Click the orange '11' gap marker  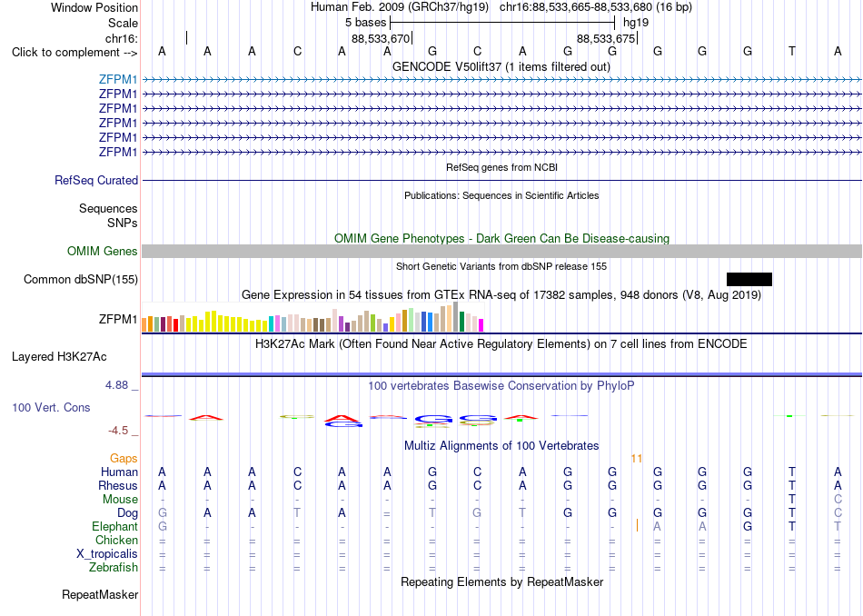pos(637,459)
